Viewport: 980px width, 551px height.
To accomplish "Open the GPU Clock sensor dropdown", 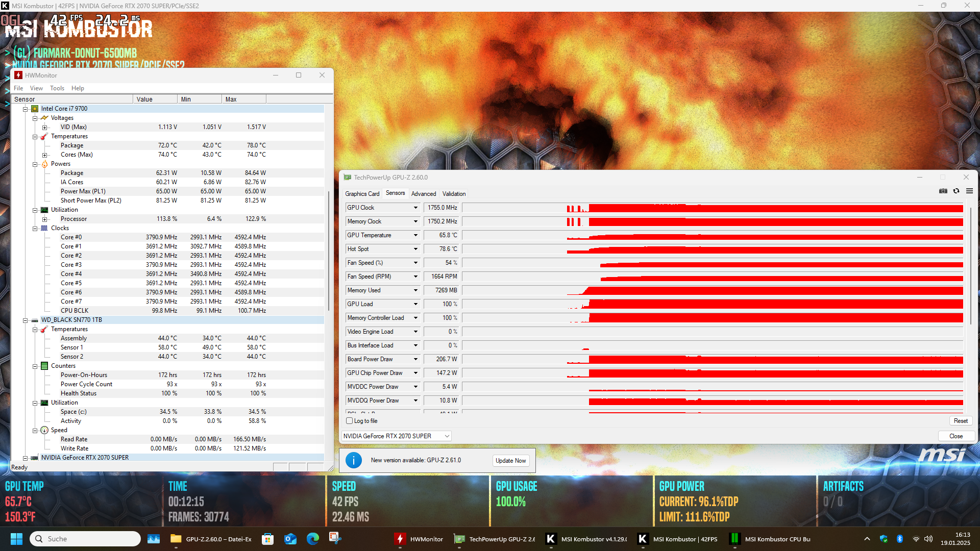I will (415, 208).
